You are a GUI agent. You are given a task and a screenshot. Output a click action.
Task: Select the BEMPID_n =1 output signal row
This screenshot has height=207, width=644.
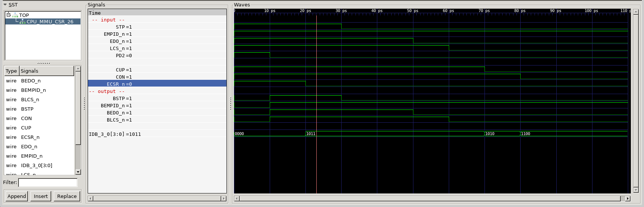157,106
